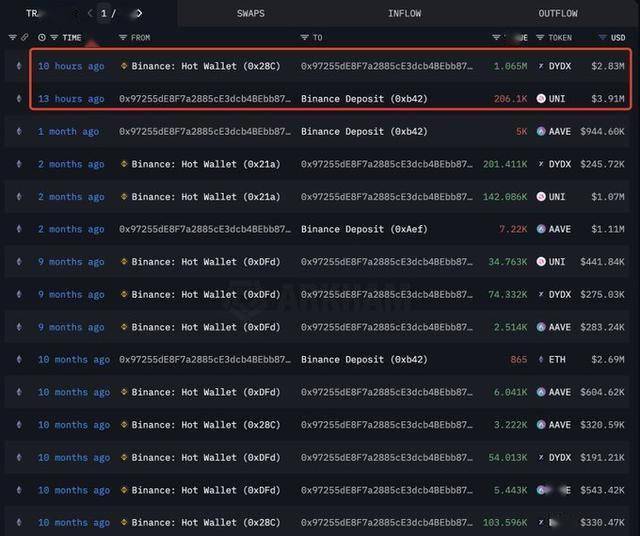Filter by TOKEN column
The width and height of the screenshot is (640, 536).
tap(540, 38)
